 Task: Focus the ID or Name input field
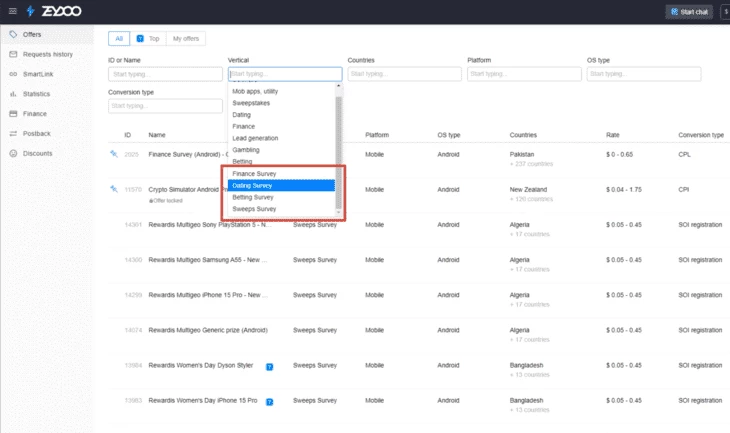click(165, 74)
